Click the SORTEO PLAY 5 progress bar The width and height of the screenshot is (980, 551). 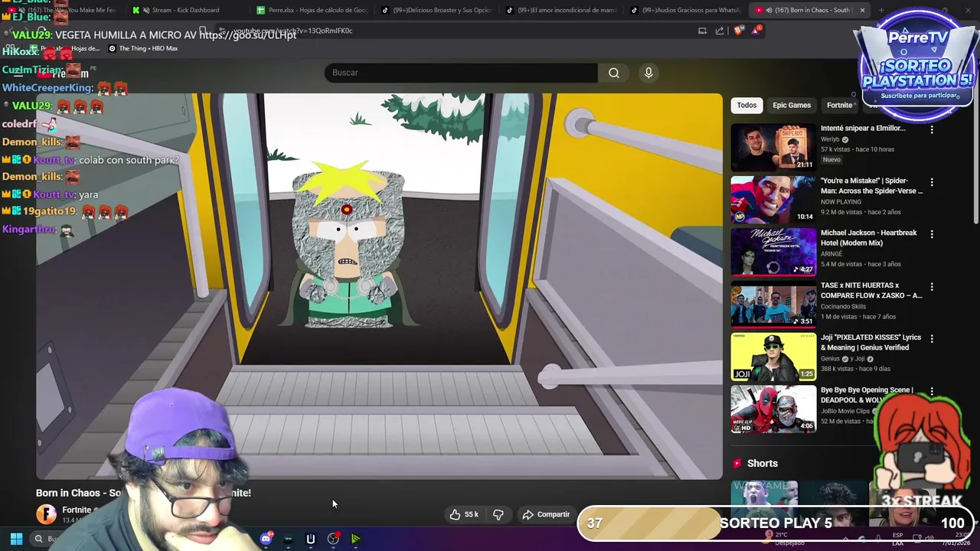pos(776,523)
